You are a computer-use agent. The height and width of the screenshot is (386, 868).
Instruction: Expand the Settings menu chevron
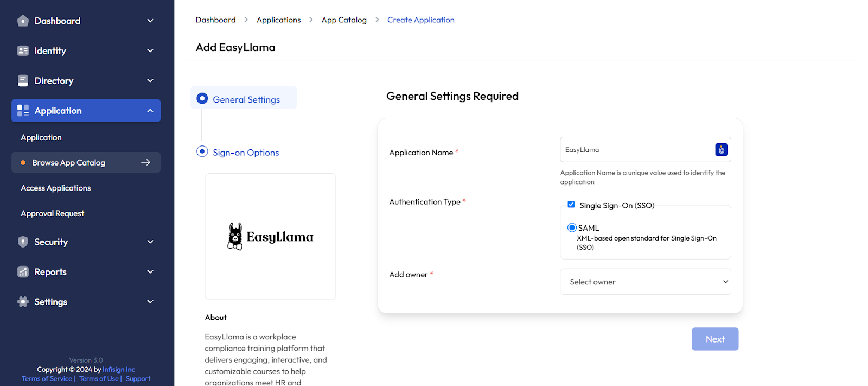click(150, 301)
